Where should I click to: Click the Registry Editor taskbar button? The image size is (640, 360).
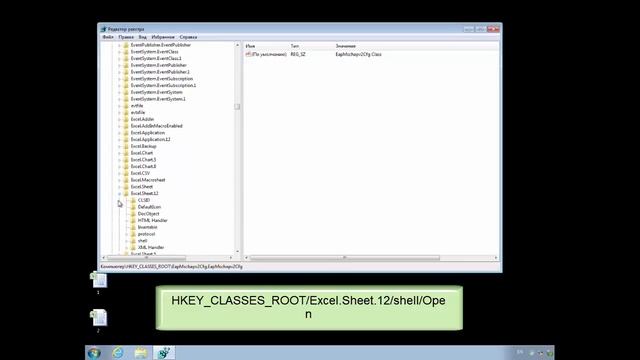[164, 353]
